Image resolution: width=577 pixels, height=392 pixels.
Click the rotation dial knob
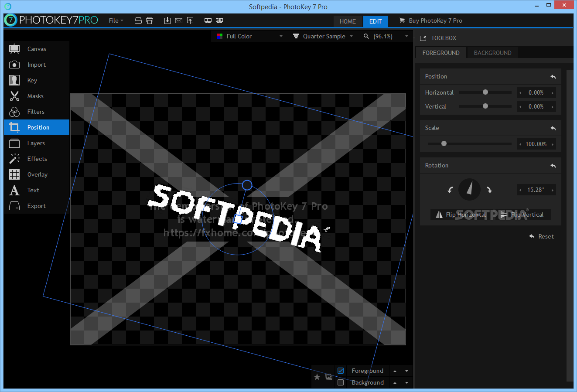coord(469,189)
